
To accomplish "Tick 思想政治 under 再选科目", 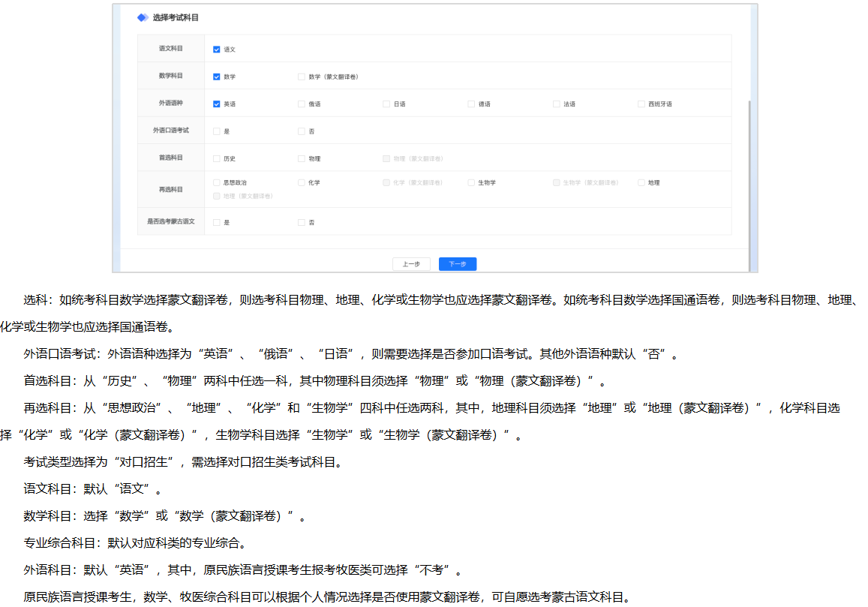I will pos(217,182).
